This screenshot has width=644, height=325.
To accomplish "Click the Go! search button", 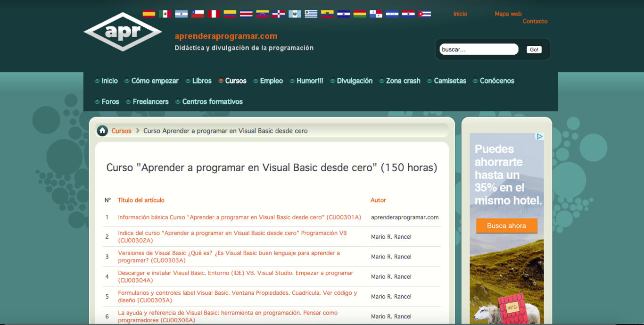I will (x=534, y=49).
